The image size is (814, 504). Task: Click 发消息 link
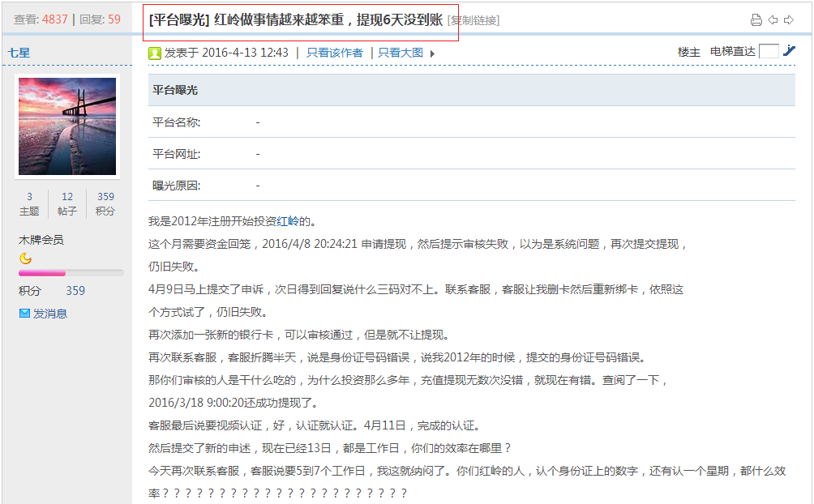[50, 314]
